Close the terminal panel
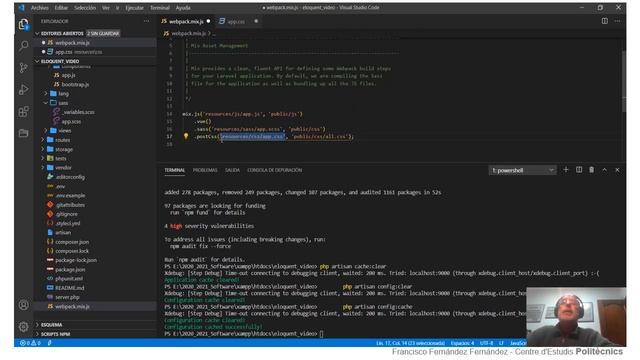Image resolution: width=640 pixels, height=360 pixels. coord(617,170)
